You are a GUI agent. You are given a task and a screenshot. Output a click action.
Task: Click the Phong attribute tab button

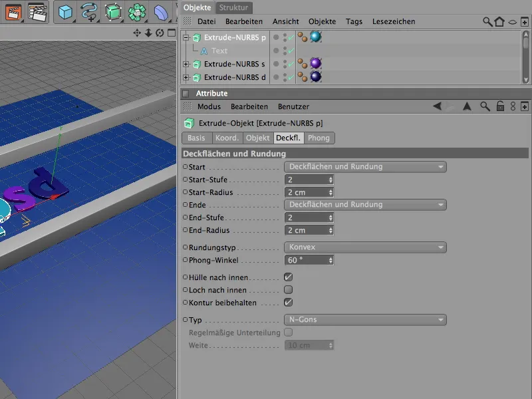pos(319,138)
